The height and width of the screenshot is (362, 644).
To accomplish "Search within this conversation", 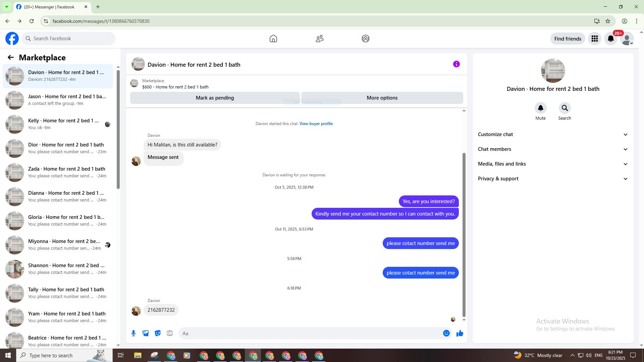I will [x=565, y=108].
